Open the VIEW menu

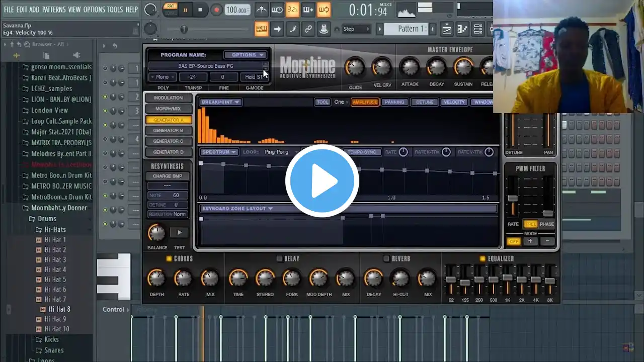74,10
